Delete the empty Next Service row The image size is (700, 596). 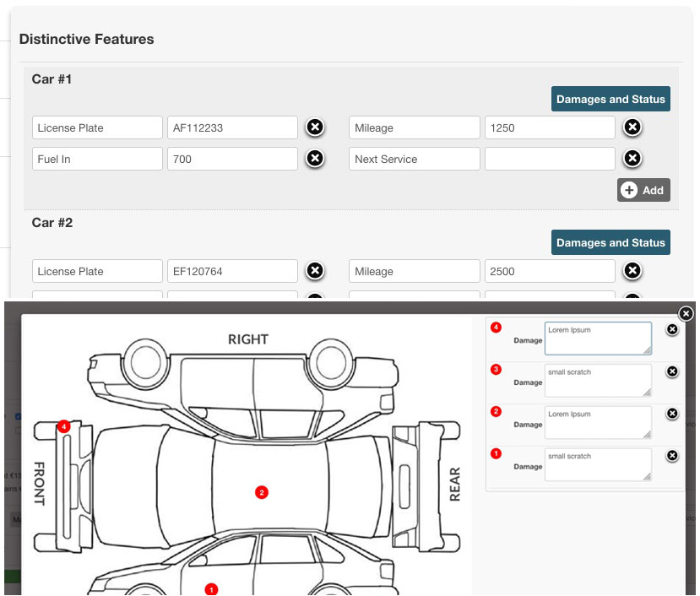[632, 159]
